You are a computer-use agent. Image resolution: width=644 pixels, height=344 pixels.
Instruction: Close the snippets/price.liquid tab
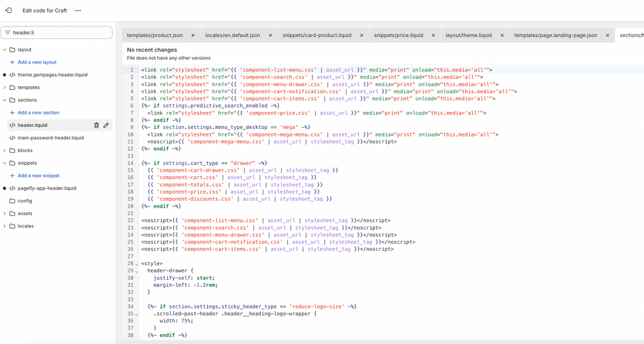click(433, 35)
